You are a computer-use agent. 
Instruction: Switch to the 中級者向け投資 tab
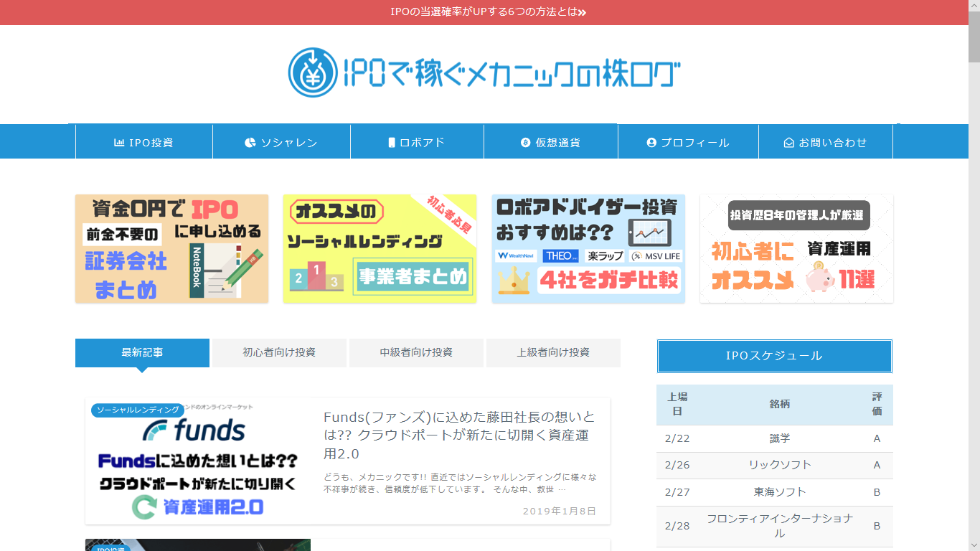(416, 353)
